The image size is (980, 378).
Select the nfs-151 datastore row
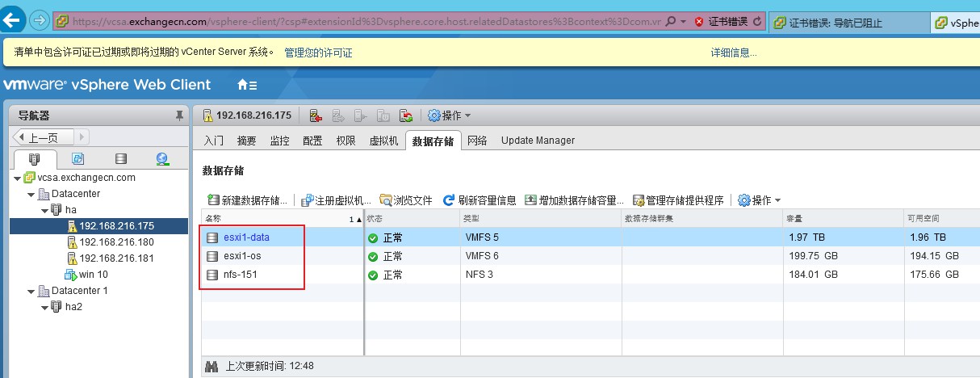[x=591, y=275]
